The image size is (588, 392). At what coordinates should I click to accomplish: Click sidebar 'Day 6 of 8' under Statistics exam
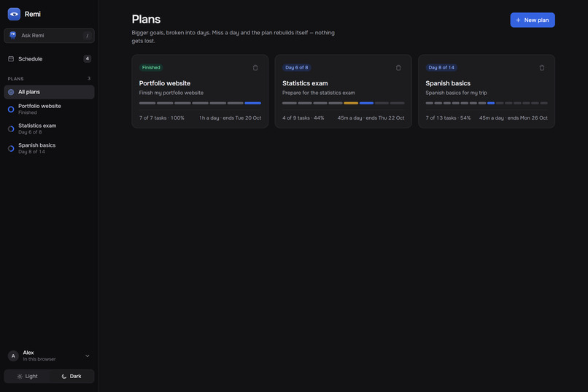pos(30,132)
